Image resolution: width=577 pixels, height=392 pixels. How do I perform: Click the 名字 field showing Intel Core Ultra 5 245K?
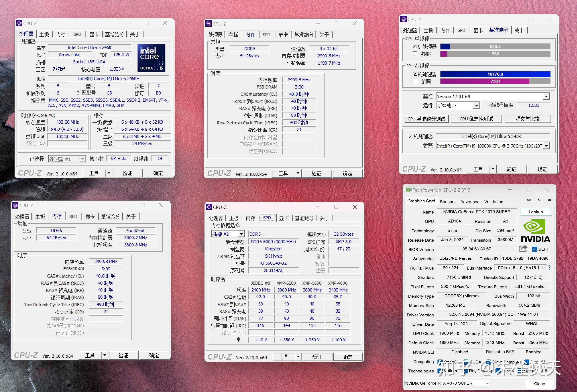click(89, 47)
